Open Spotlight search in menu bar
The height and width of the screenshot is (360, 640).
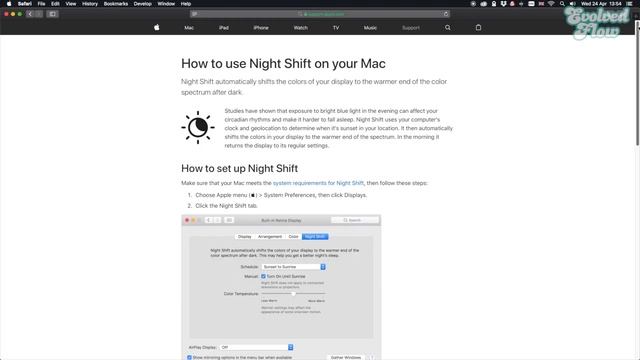pos(562,4)
